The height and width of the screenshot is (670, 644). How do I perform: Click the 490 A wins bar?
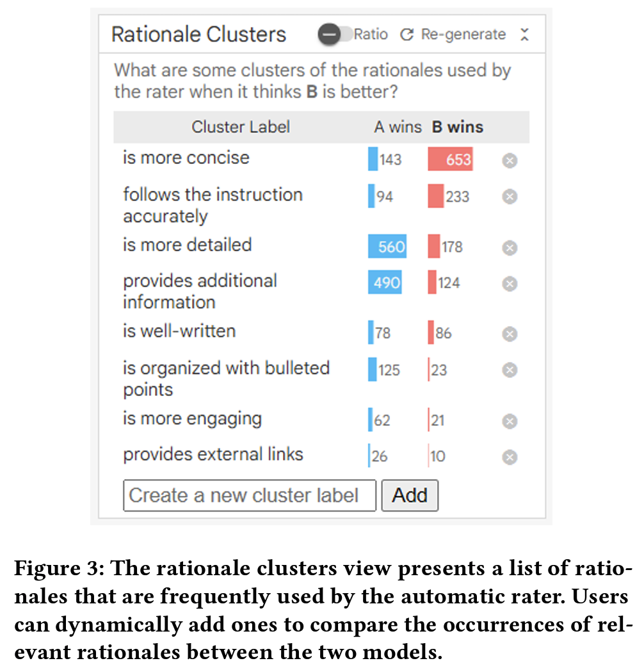pos(385,282)
